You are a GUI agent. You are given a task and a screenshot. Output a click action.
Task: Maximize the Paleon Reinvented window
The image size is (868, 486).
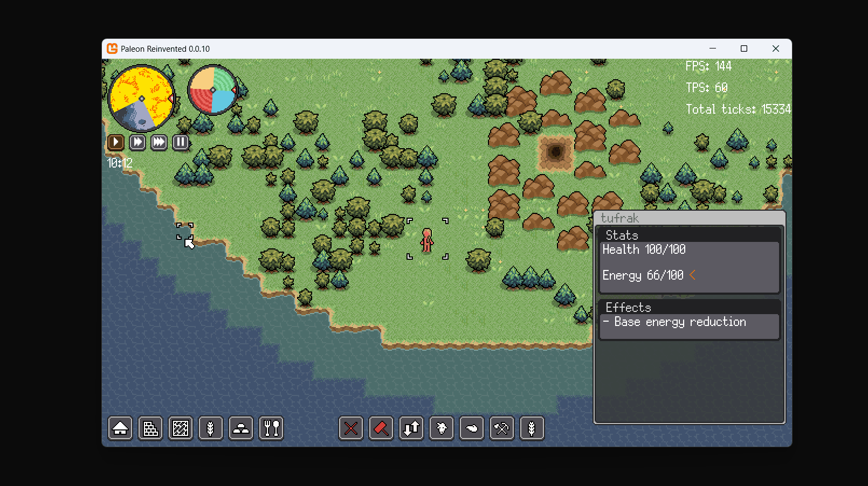(744, 48)
